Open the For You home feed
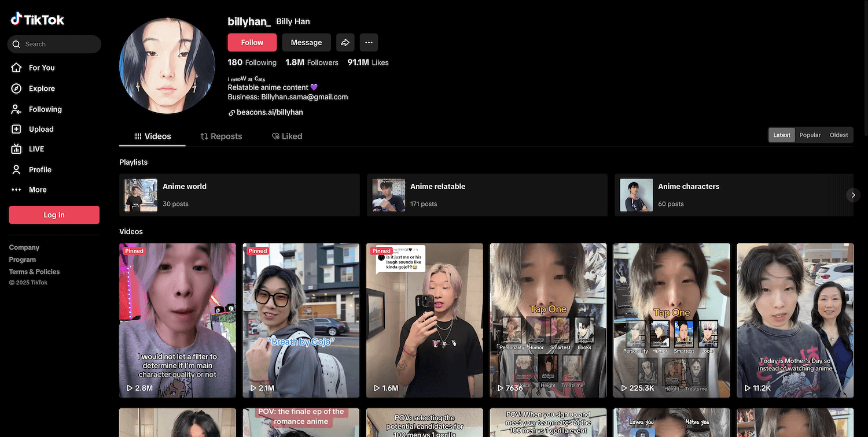Screen dimensions: 868x437 [x=41, y=68]
